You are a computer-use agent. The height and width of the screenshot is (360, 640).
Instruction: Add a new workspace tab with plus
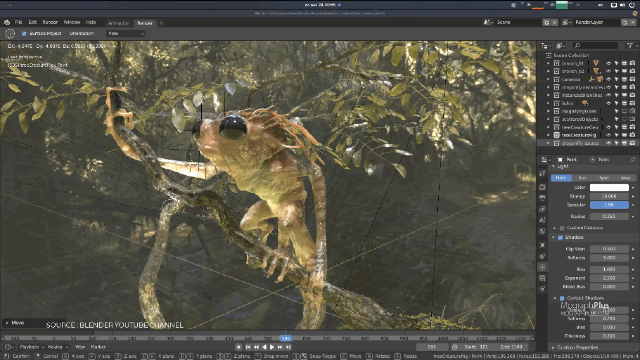[161, 23]
